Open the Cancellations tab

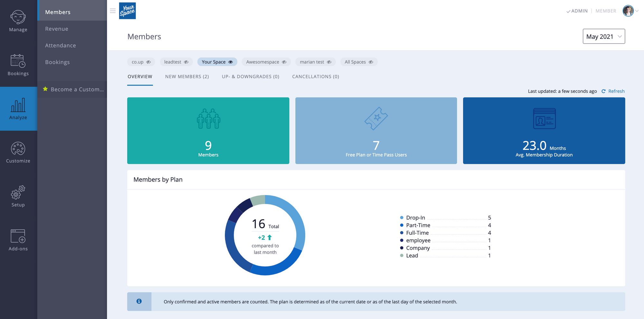coord(315,77)
